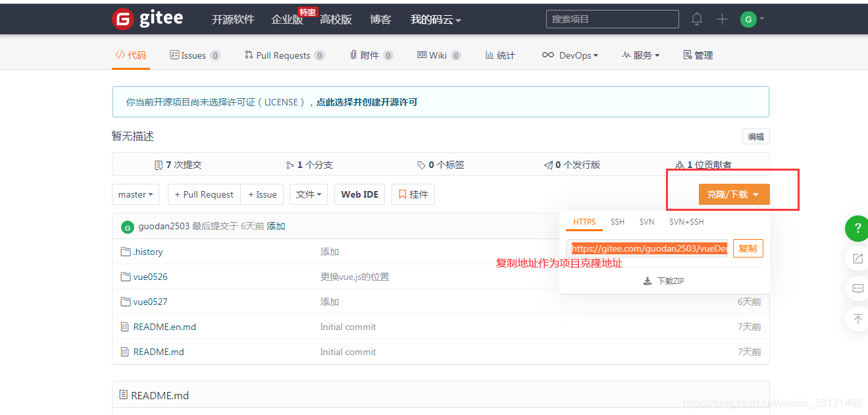Select the HTTPS clone tab
This screenshot has height=415, width=868.
pos(584,222)
